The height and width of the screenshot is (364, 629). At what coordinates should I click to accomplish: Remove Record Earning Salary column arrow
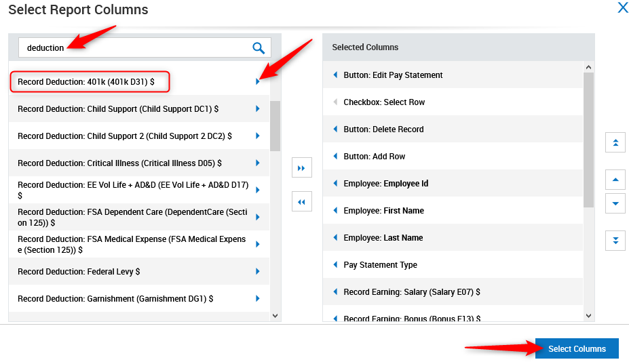click(x=335, y=291)
